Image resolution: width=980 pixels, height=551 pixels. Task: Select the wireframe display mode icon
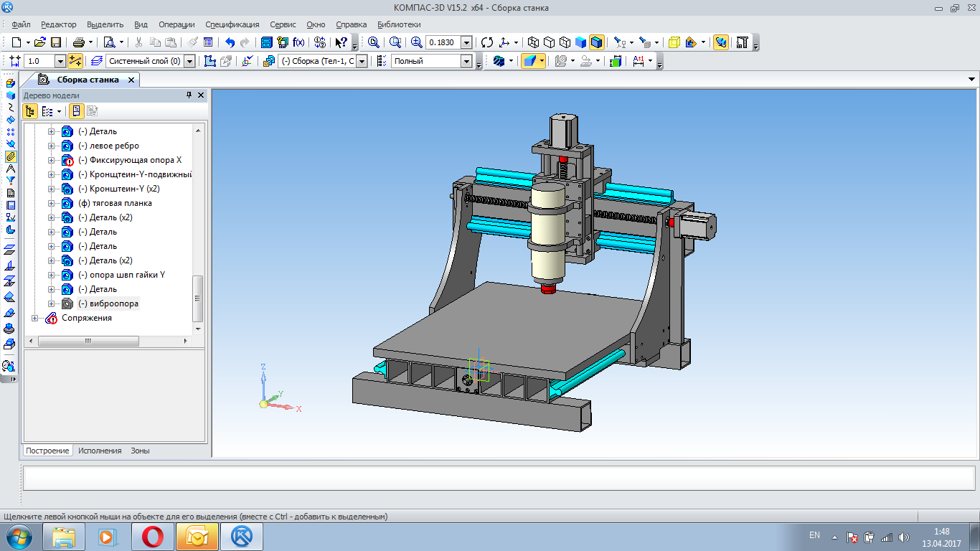coord(533,42)
